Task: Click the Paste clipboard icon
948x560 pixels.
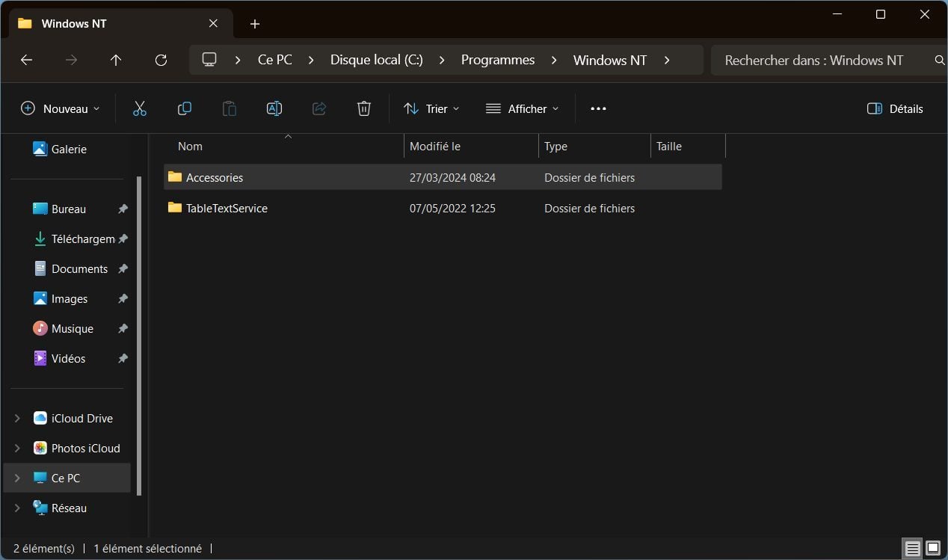Action: click(230, 108)
